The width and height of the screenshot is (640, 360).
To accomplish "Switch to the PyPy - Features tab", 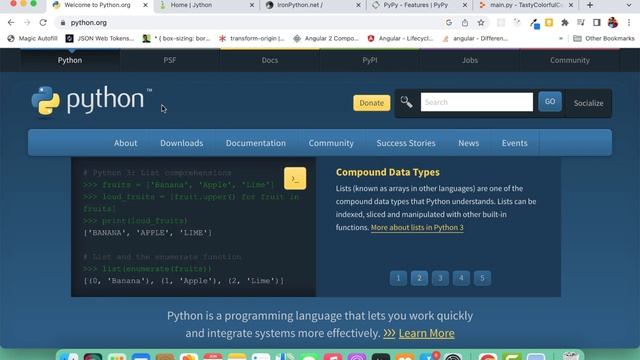I will click(419, 5).
